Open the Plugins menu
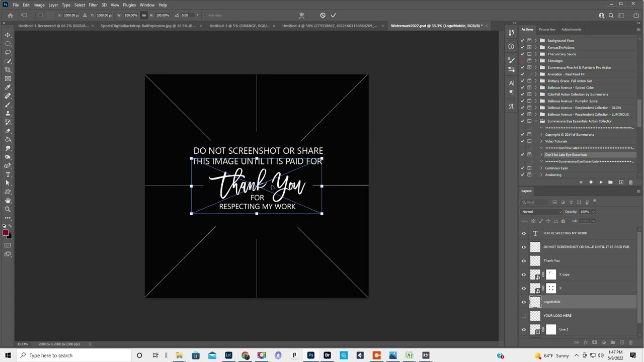Image resolution: width=644 pixels, height=362 pixels. point(129,5)
